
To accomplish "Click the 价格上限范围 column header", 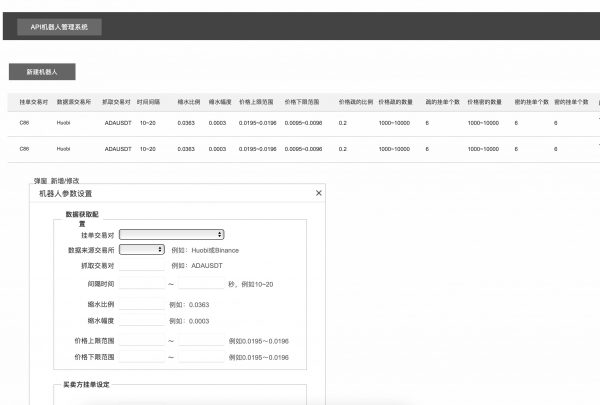I will (x=256, y=102).
